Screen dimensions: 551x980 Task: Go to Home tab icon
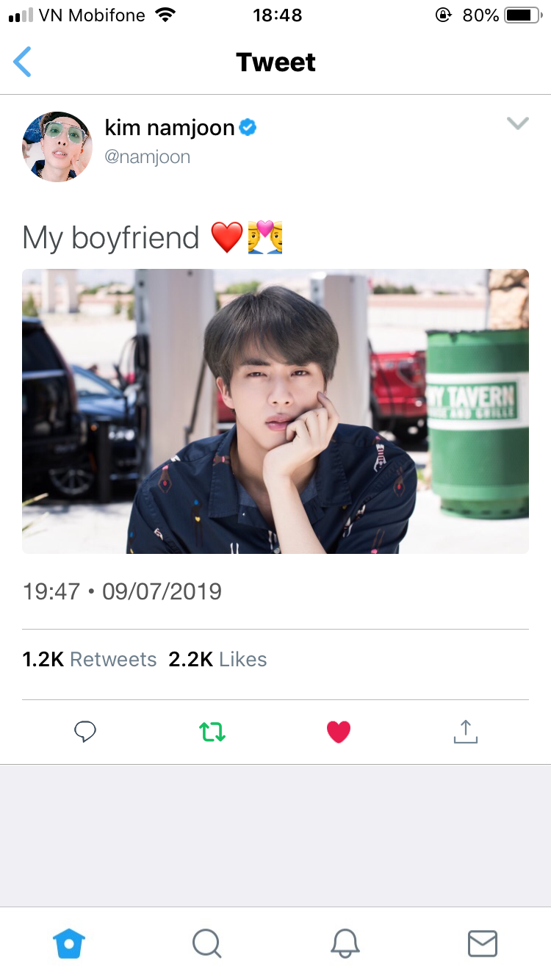coord(70,943)
